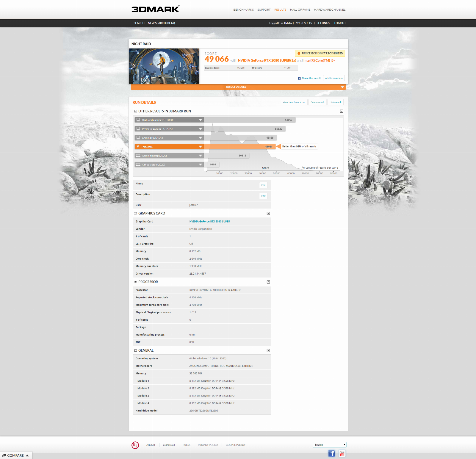Viewport: 476px width, 459px height.
Task: Open the Facebook page icon in footer
Action: 331,453
